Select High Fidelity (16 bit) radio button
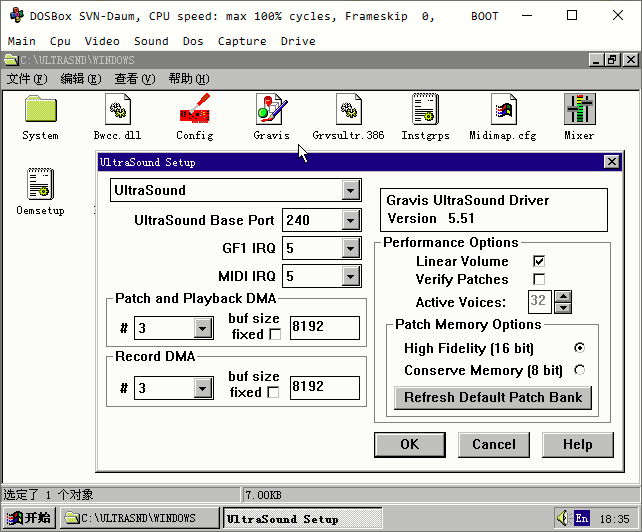 click(x=579, y=348)
